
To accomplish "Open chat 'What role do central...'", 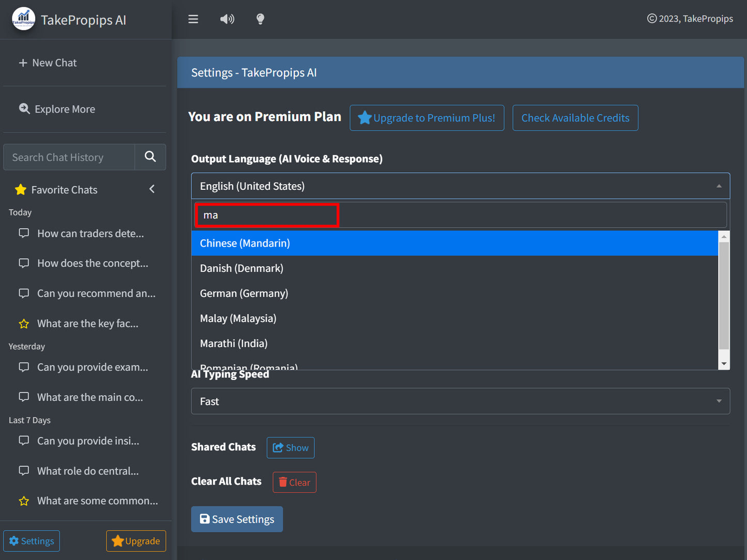I will pos(88,471).
